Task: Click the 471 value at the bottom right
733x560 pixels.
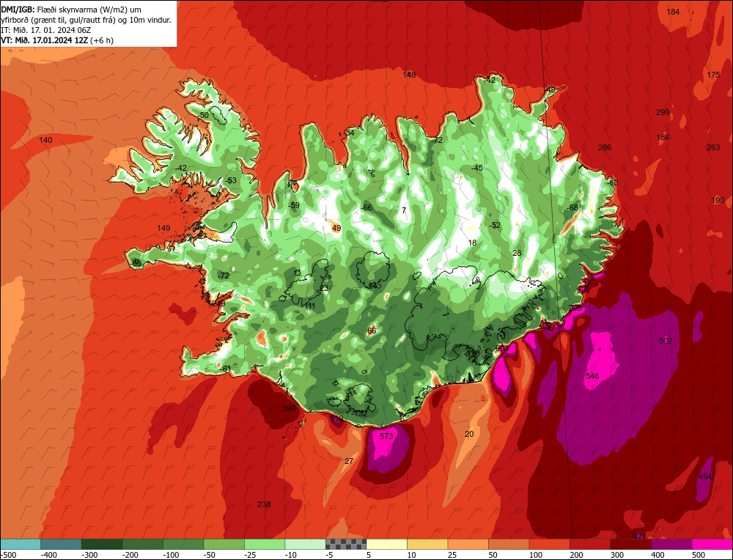Action: point(639,536)
